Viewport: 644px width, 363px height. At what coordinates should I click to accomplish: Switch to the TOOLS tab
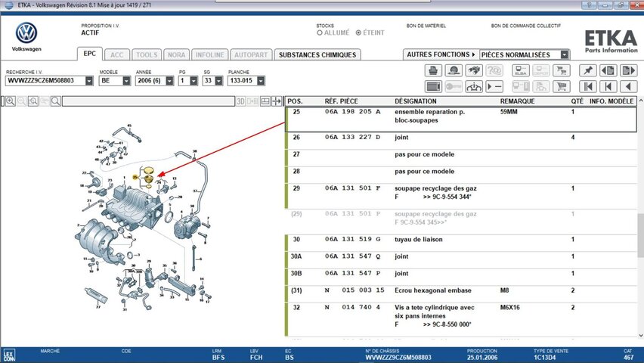pos(147,54)
